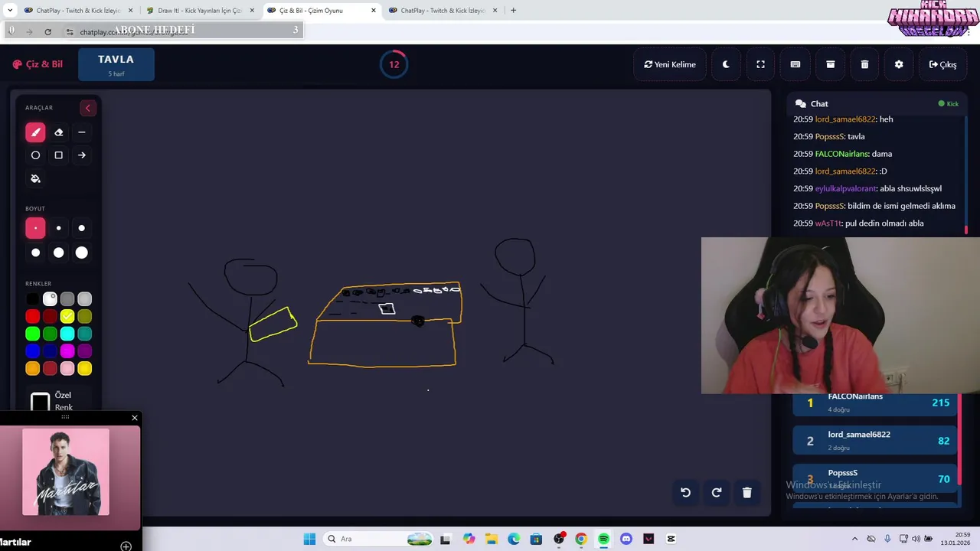
Task: Redo the drawing stroke
Action: pyautogui.click(x=717, y=493)
